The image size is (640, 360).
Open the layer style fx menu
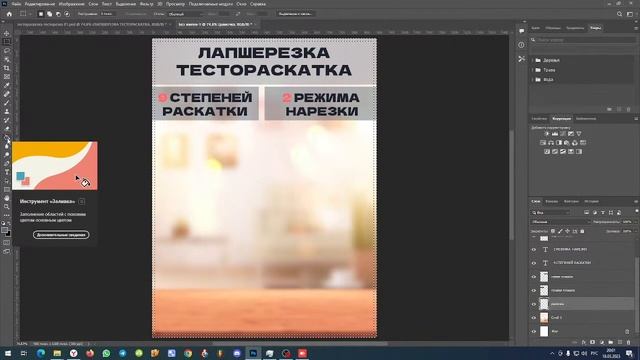pos(584,342)
